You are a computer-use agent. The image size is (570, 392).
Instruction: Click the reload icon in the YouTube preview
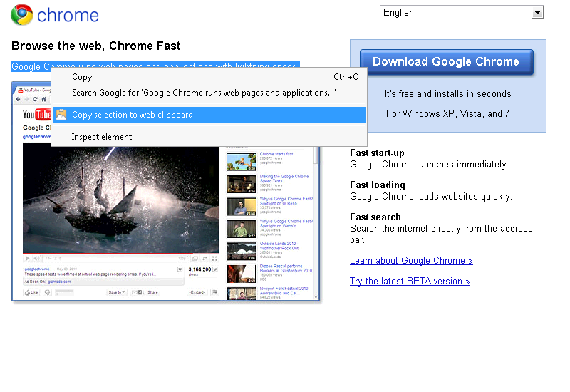coord(35,99)
